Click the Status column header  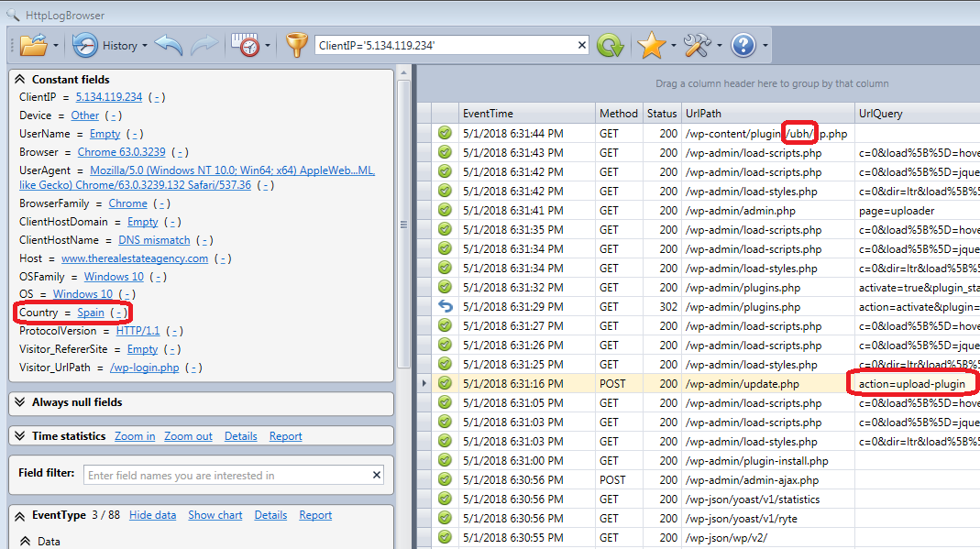pyautogui.click(x=661, y=114)
